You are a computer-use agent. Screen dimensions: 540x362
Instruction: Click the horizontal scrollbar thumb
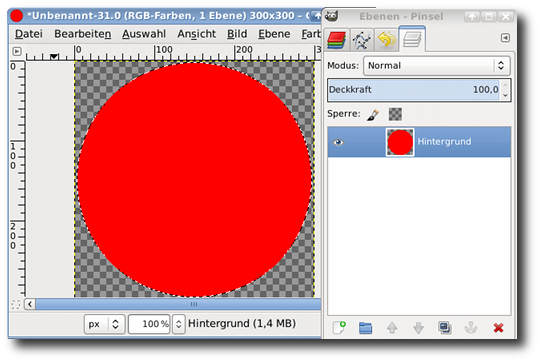coord(178,304)
